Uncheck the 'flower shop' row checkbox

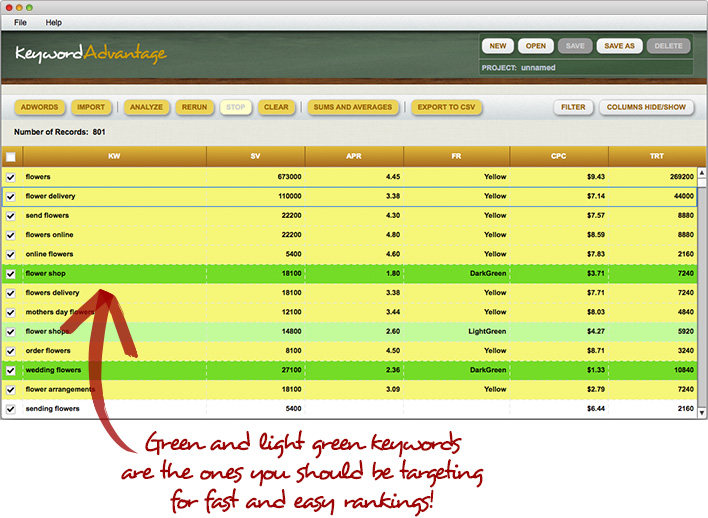11,274
